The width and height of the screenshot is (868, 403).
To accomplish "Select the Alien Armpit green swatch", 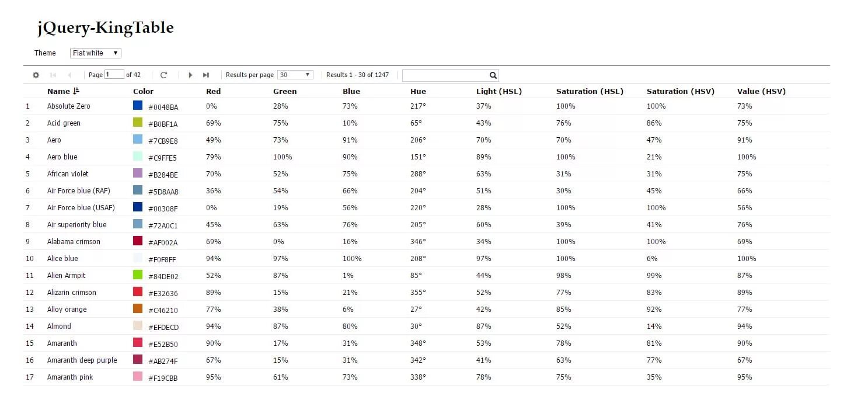I will click(138, 275).
